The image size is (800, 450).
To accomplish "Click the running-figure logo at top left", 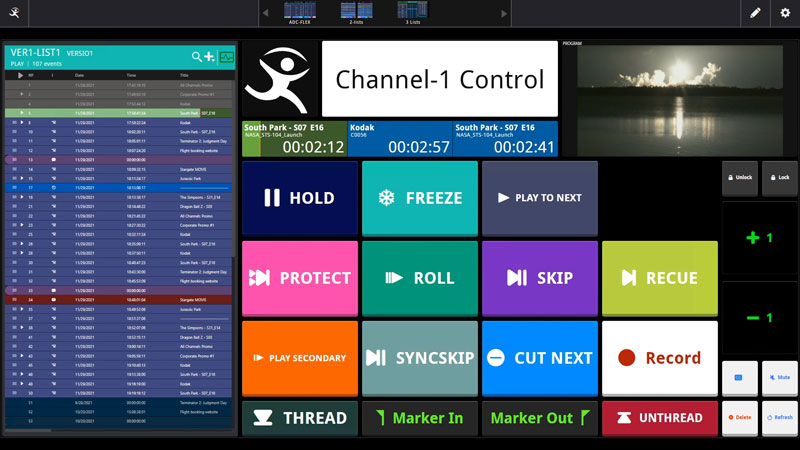I will [x=13, y=13].
